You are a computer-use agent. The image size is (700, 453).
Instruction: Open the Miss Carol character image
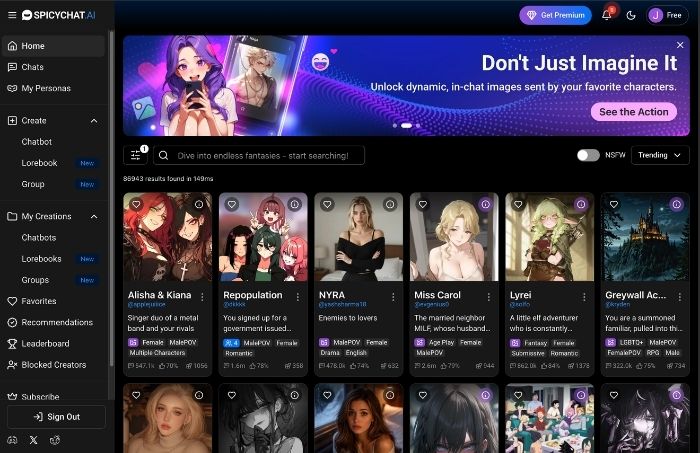454,237
